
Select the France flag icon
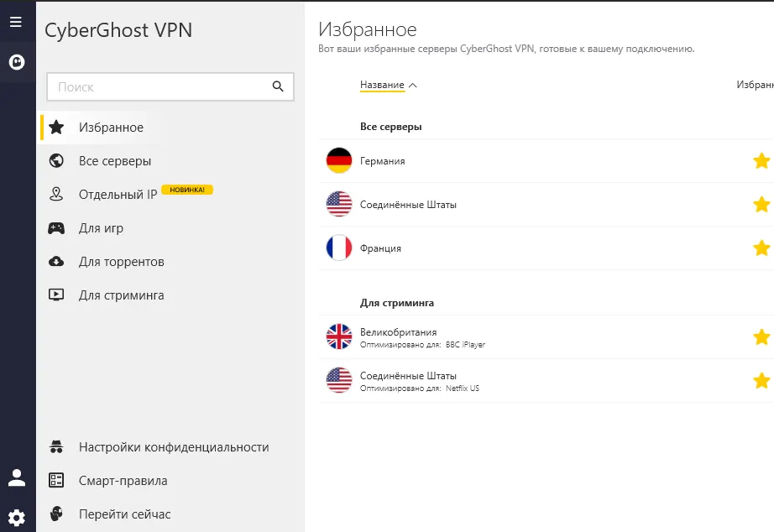coord(339,248)
